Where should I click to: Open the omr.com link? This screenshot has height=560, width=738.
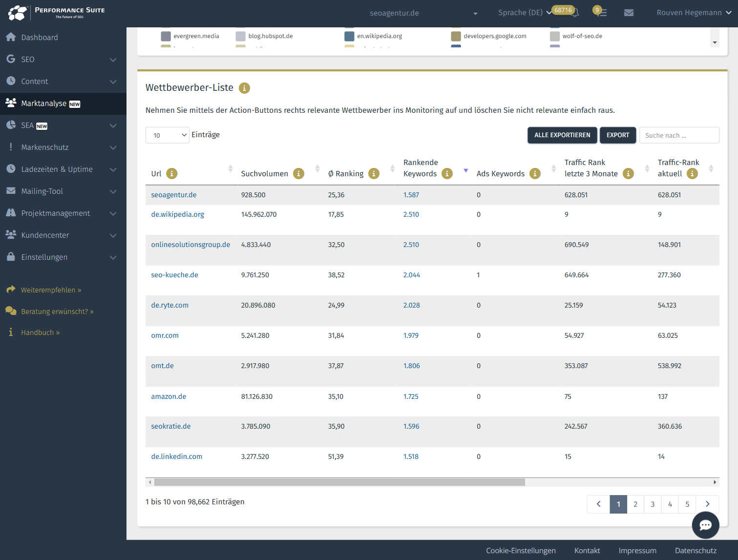pyautogui.click(x=165, y=335)
